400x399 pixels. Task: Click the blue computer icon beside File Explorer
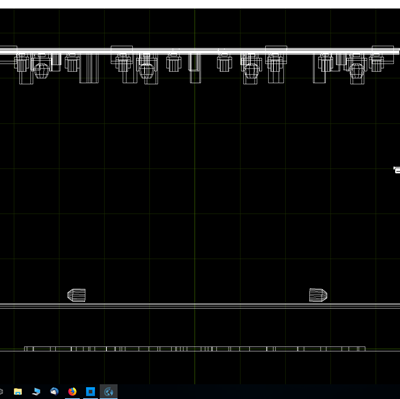[x=36, y=391]
